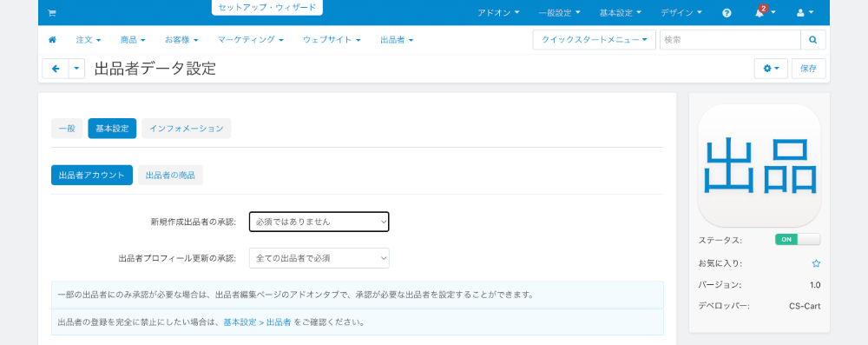Screen dimensions: 868x345
Task: Click the 出品 add-on logo image
Action: 759,165
